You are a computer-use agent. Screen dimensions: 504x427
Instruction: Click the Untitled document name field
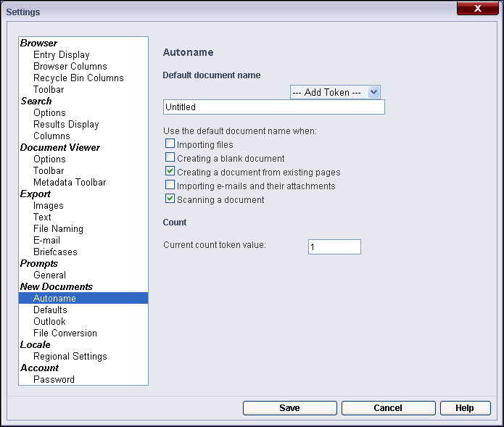(x=274, y=107)
